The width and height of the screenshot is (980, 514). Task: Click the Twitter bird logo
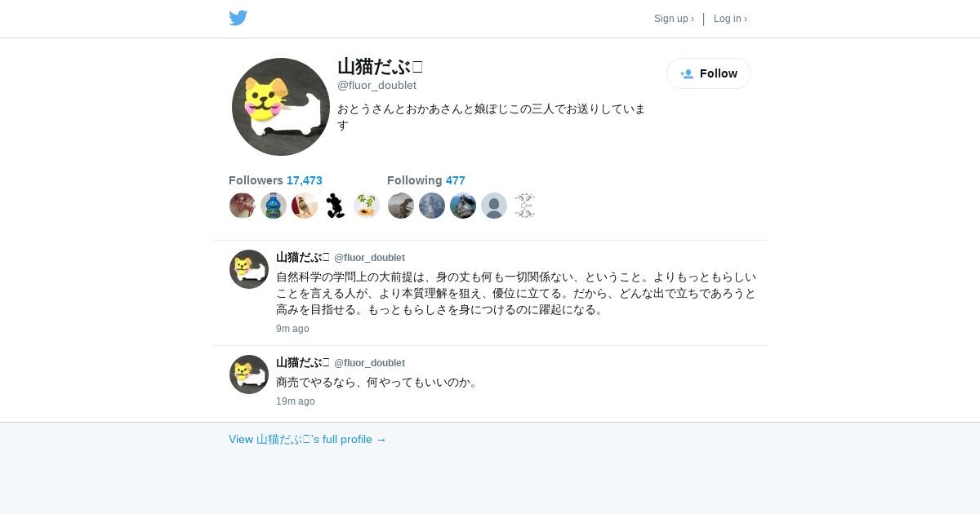coord(238,18)
